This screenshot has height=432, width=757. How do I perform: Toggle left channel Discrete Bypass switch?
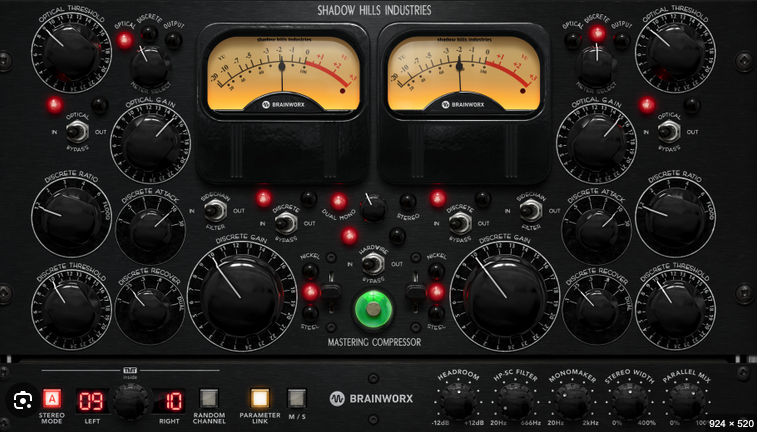286,223
